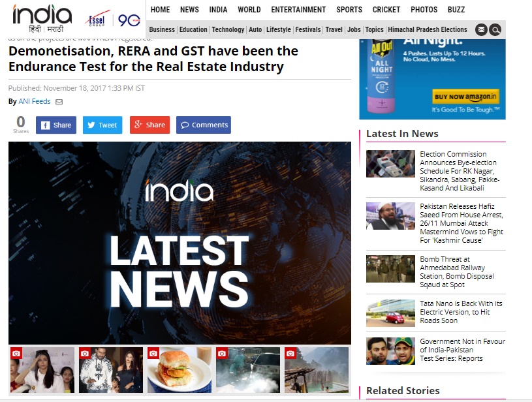Open India-Pakistan Test Series story headline
Screen dimensions: 532x402
462,350
